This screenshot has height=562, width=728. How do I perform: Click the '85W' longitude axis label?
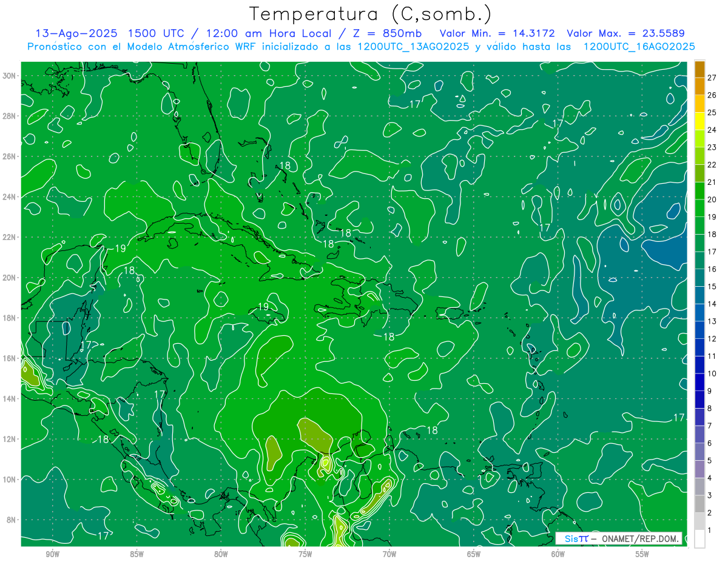pos(136,554)
